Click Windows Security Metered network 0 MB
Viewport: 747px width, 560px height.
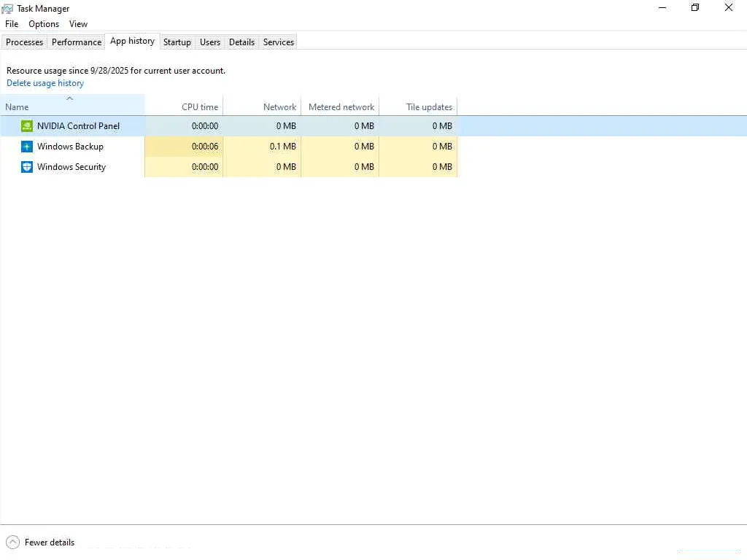click(x=340, y=167)
